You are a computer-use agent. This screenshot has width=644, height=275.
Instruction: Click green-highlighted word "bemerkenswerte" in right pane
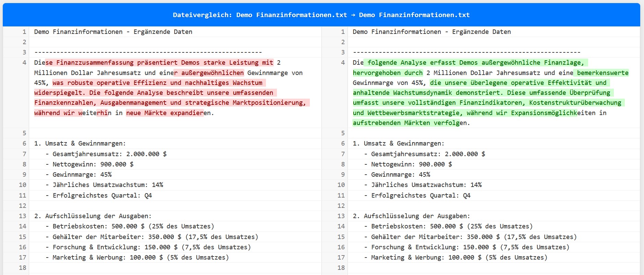(603, 73)
